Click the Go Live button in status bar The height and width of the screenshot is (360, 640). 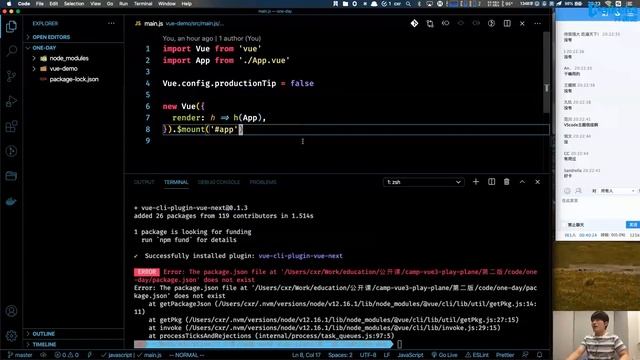pos(444,355)
